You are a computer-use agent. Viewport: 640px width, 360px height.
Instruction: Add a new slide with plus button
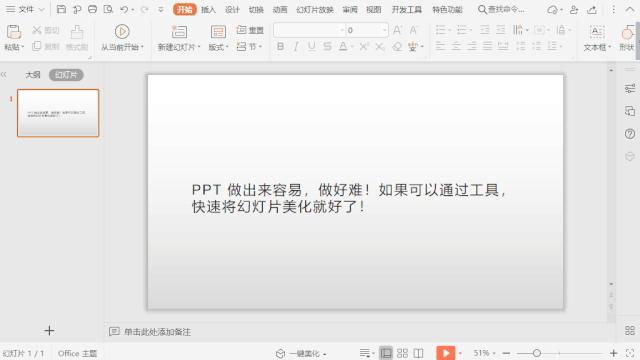click(49, 331)
